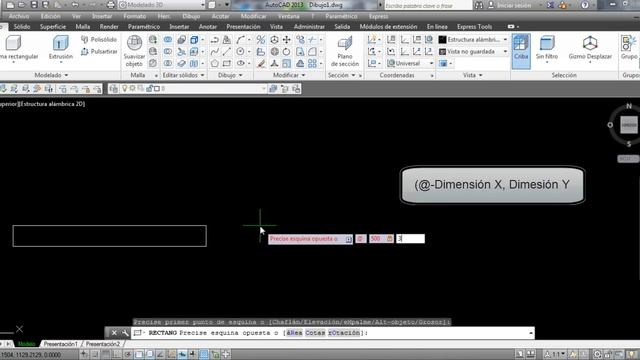Expand the Dibujo panel
Screen dimensions: 640x360
(230, 75)
